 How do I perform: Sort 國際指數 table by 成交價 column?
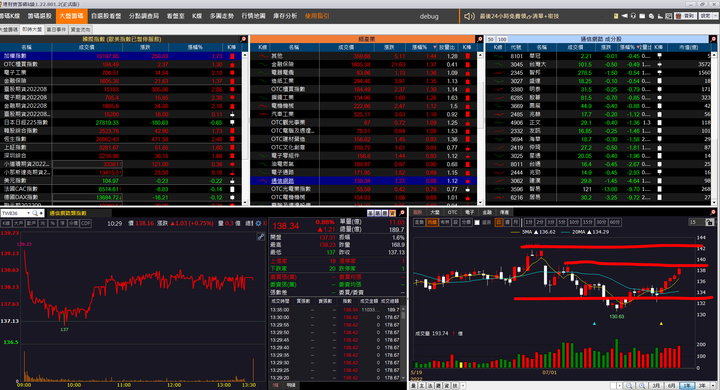pyautogui.click(x=86, y=47)
